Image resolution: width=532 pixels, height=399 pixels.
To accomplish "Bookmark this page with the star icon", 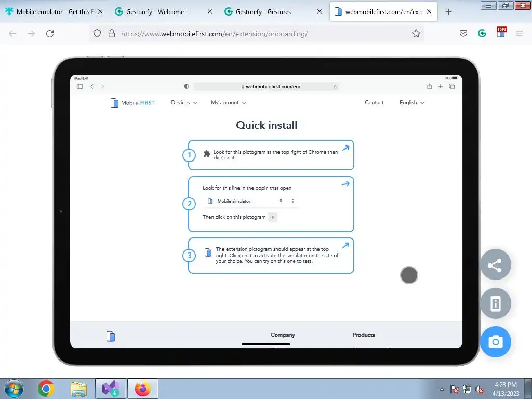I will click(416, 33).
